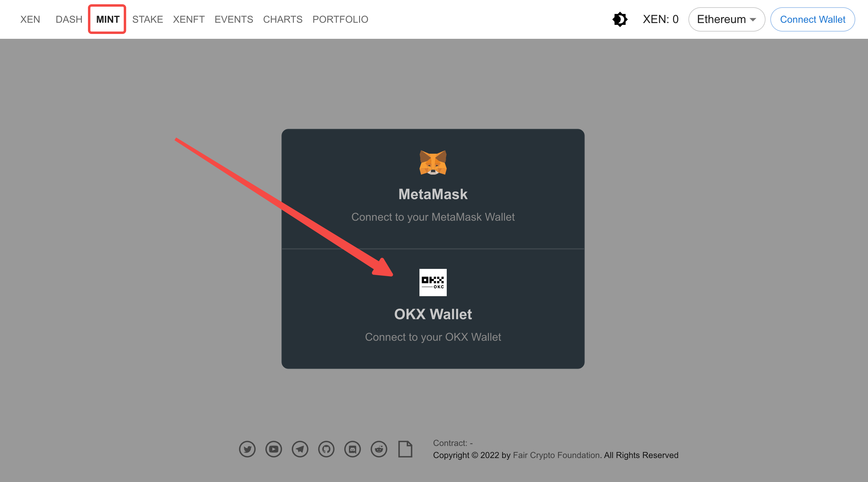Viewport: 868px width, 482px height.
Task: Switch to the STAKE tab
Action: point(148,19)
